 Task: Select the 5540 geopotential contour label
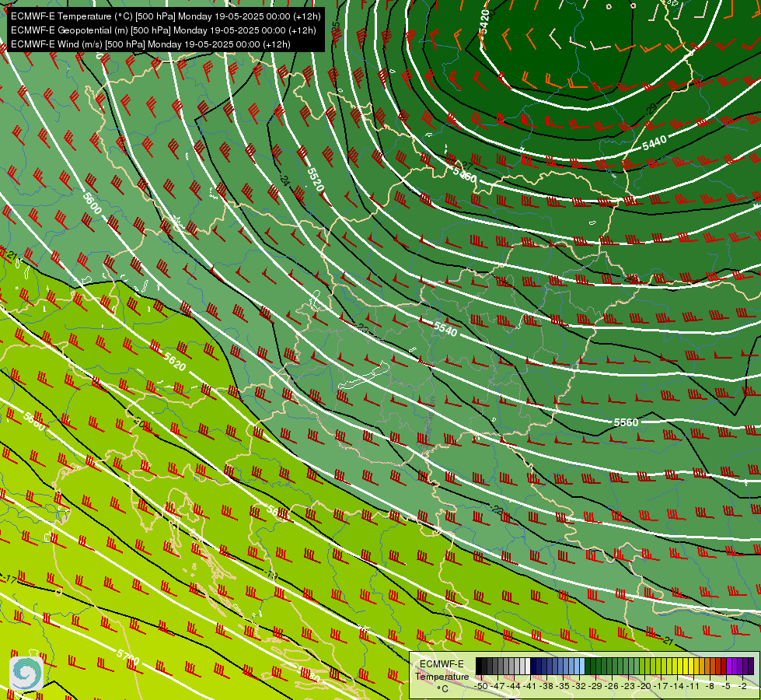[x=445, y=329]
